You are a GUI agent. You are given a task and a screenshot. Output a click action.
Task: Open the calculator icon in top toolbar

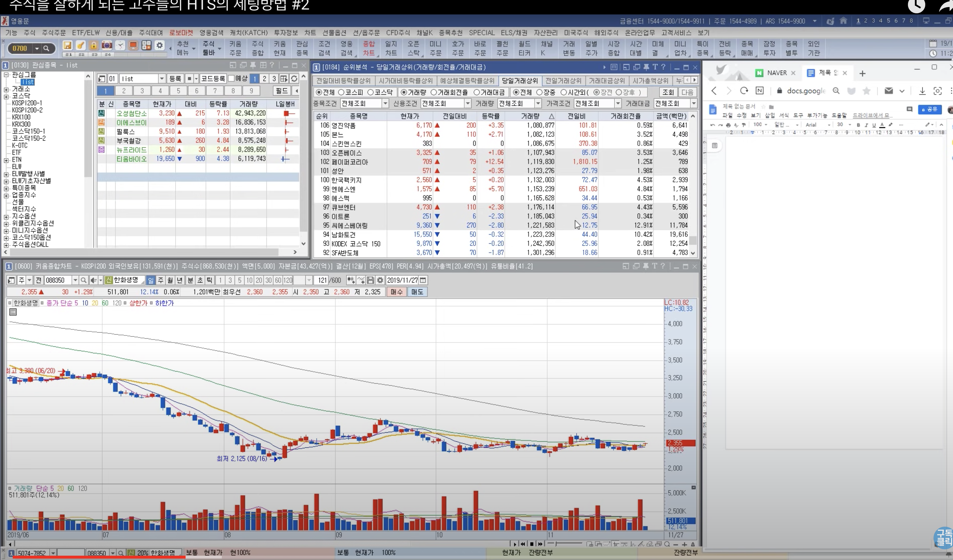pyautogui.click(x=146, y=46)
